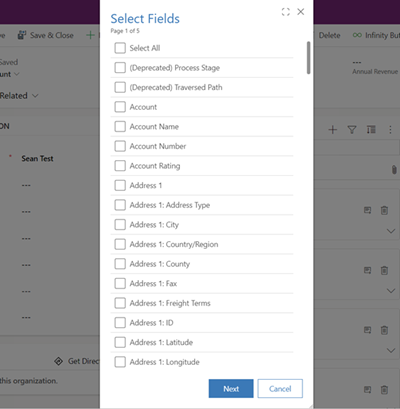Click Delete in the command bar
Viewport: 400px width, 409px height.
pyautogui.click(x=329, y=35)
